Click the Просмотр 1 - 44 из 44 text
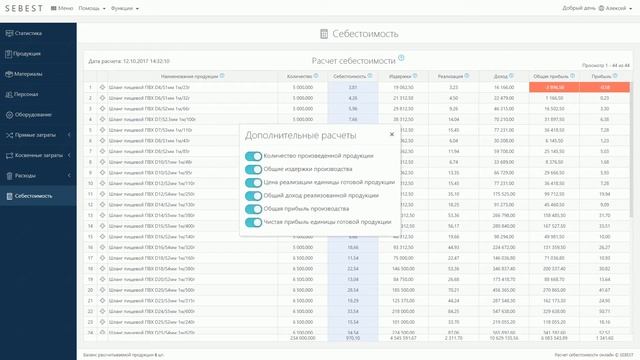640x360 pixels. point(606,65)
